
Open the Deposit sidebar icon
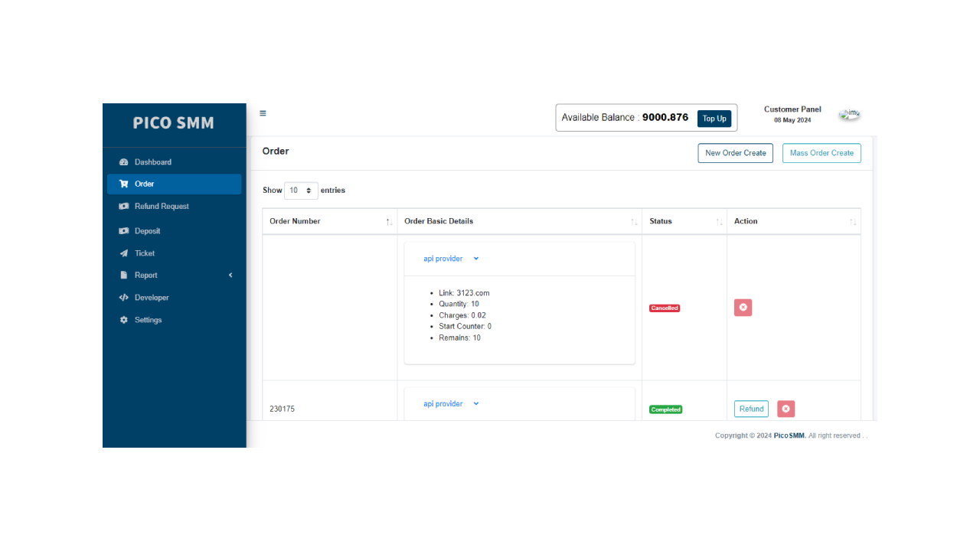(124, 230)
